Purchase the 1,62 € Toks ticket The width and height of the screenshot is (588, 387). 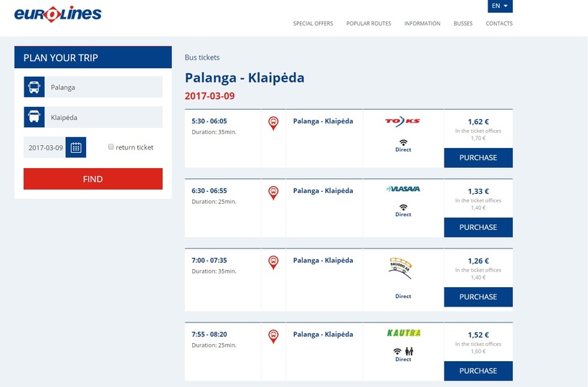click(478, 158)
